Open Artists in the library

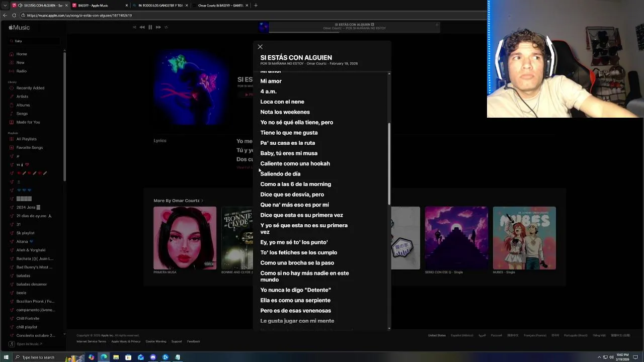pos(22,97)
